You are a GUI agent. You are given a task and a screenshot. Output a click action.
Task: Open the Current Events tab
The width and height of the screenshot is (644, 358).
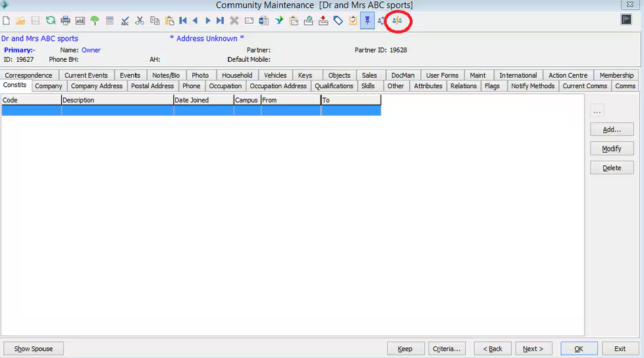(86, 75)
